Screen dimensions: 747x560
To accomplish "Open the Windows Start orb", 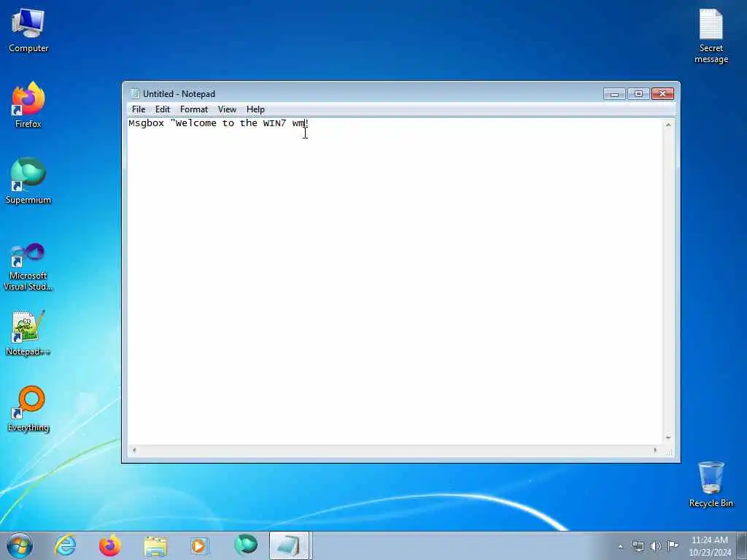I will [x=20, y=545].
